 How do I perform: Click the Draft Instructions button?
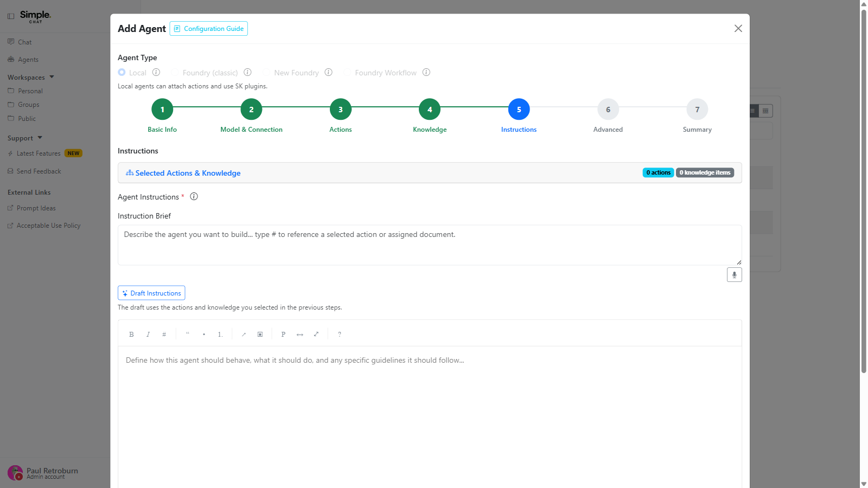(x=151, y=293)
